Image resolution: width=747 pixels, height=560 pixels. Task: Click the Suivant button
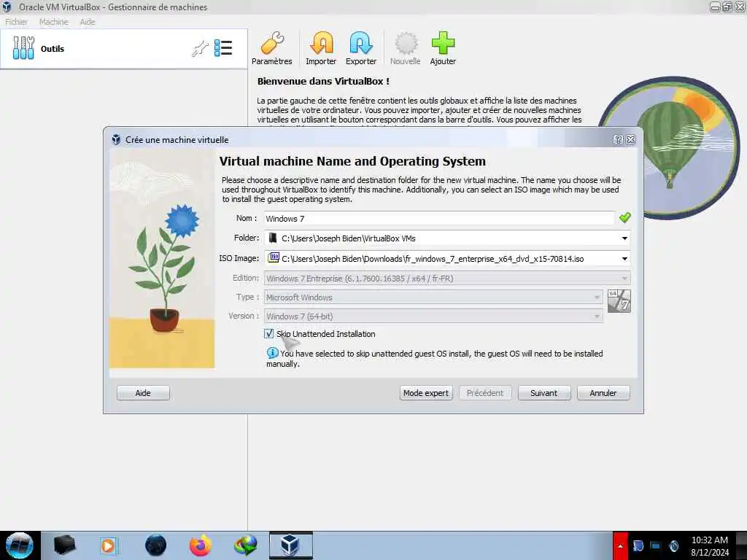(544, 393)
